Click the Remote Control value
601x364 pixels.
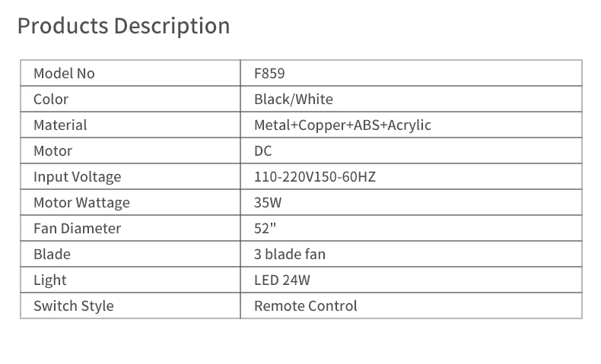click(x=305, y=306)
